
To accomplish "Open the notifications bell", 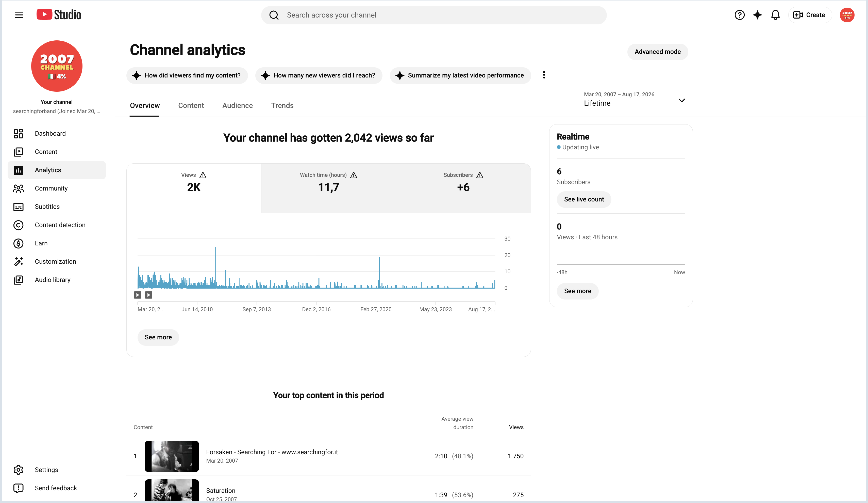I will point(775,15).
